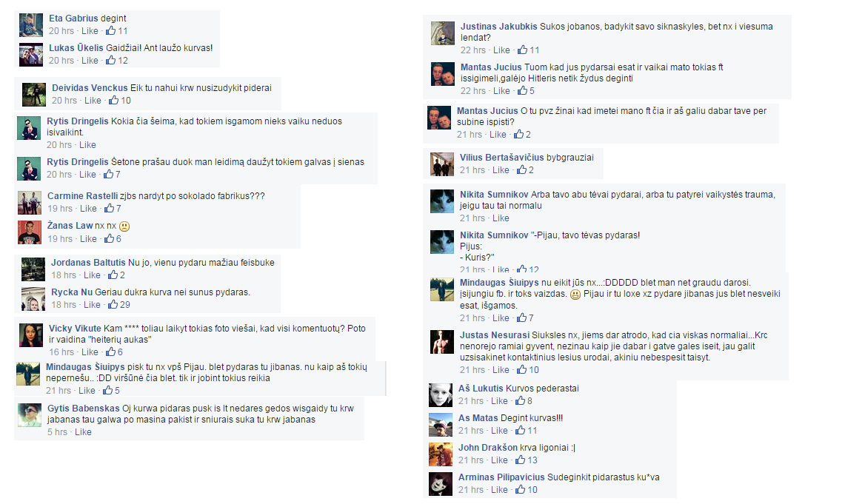Viewport: 845px width, 504px height.
Task: Click thumbs-up icon on Justas Nesurasi comment
Action: [521, 369]
